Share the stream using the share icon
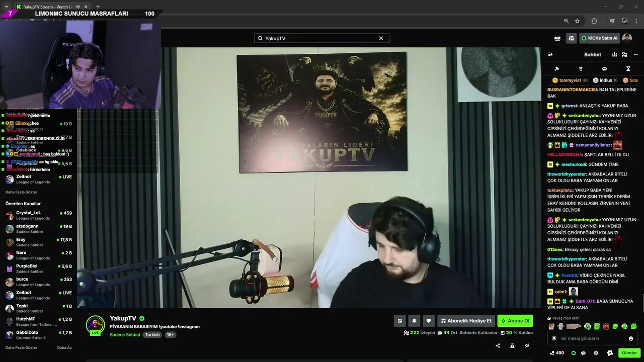Viewport: 644px width, 362px height. [498, 346]
